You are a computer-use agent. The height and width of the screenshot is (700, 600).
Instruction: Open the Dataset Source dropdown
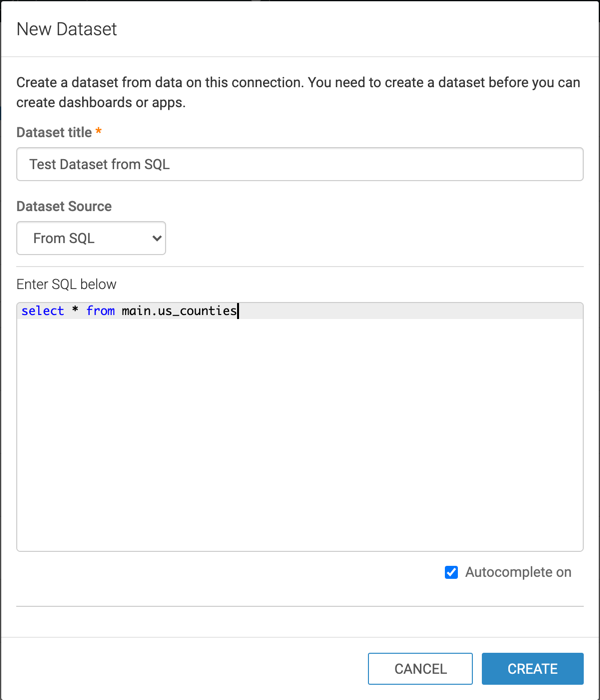click(91, 238)
